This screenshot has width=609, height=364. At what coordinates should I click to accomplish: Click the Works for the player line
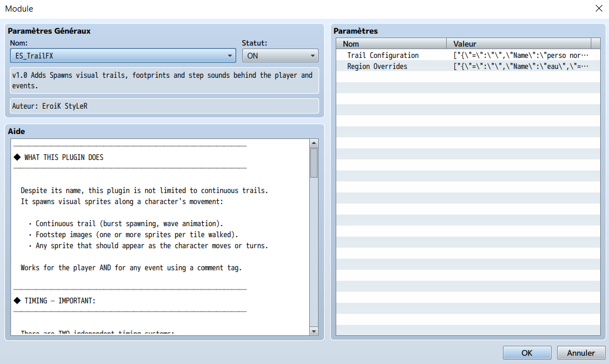(x=131, y=268)
